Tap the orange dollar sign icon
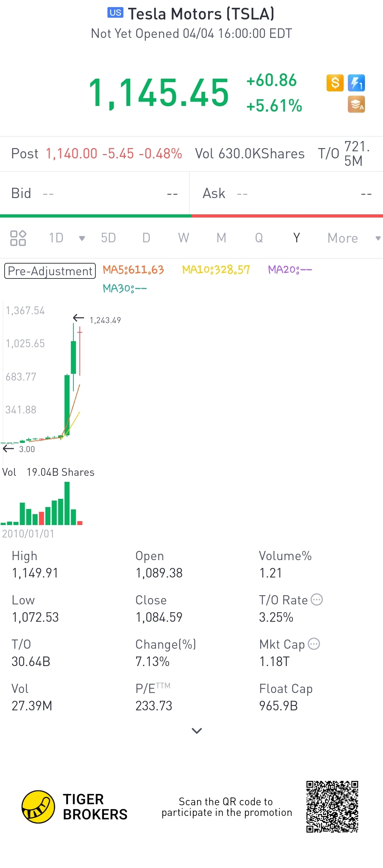This screenshot has height=868, width=383. click(335, 83)
